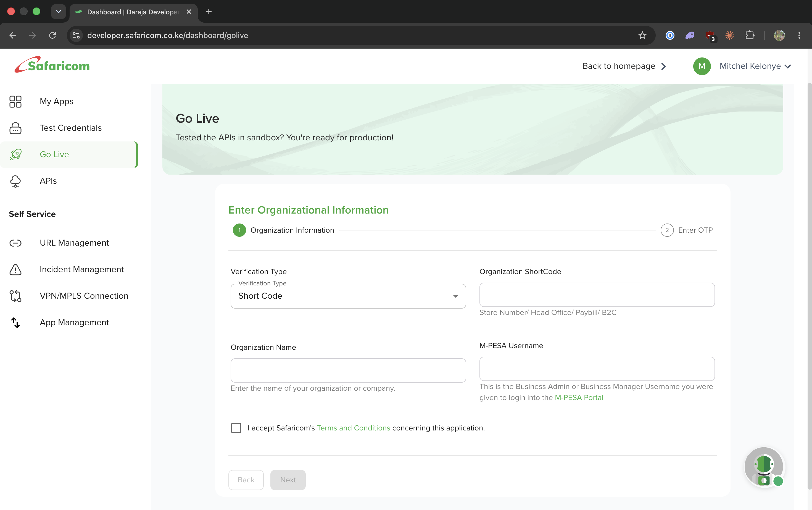Click the Incident Management warning icon

15,269
